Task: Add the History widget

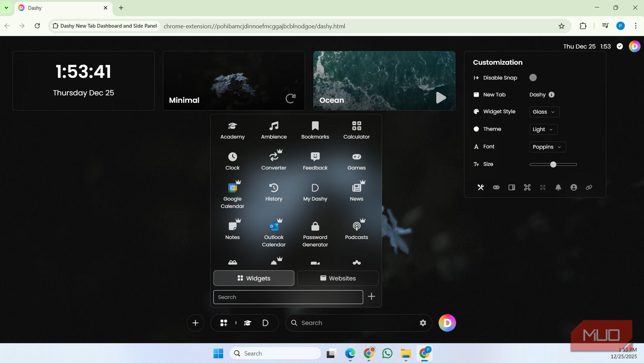Action: (x=274, y=192)
